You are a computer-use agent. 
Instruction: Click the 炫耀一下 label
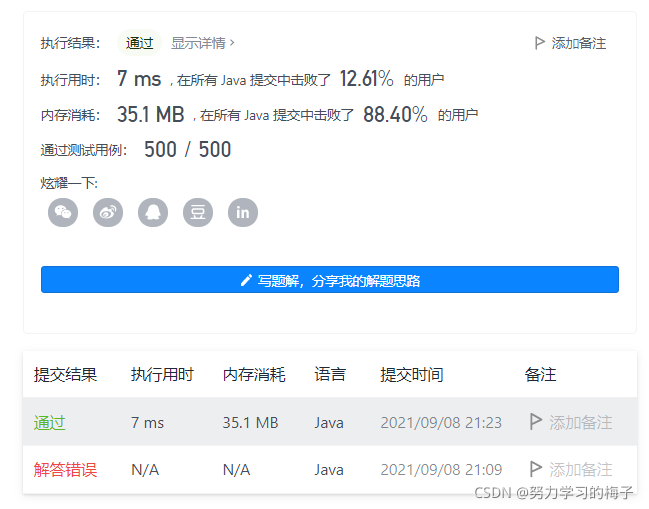coord(69,182)
